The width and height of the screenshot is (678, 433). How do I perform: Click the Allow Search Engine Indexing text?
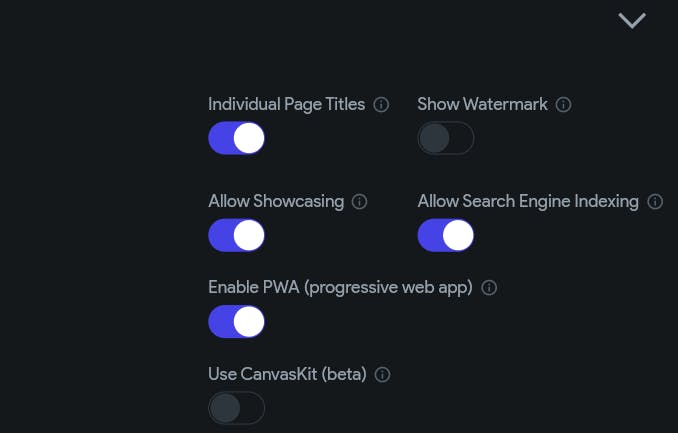(527, 201)
